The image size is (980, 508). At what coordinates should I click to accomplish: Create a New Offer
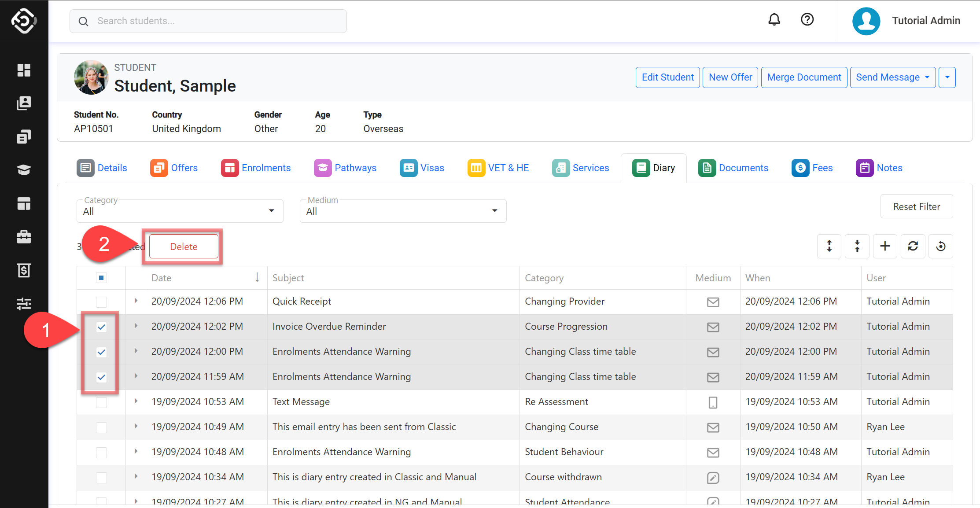click(730, 77)
